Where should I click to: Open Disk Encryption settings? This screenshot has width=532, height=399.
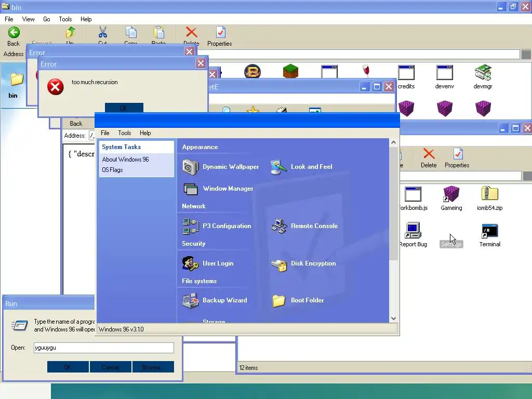point(303,264)
